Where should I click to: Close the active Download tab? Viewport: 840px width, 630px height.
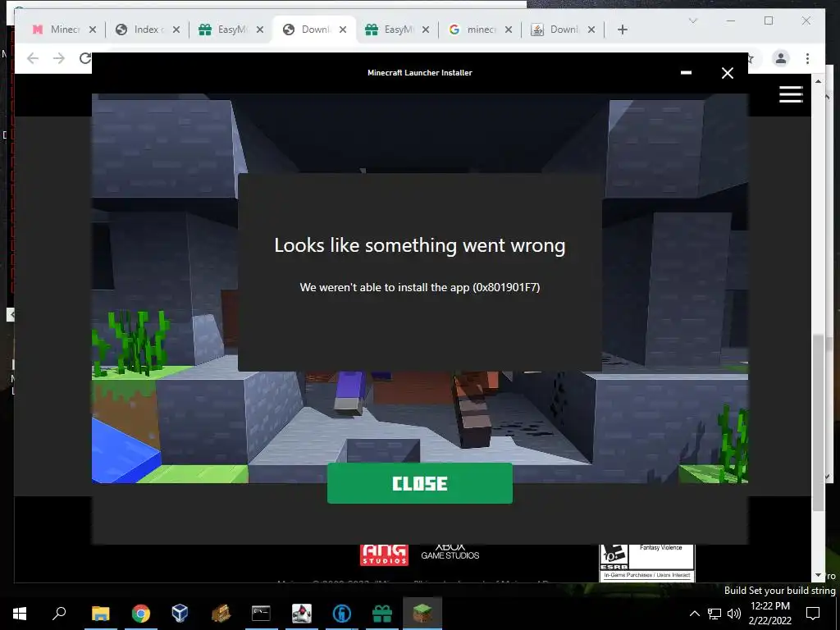click(343, 30)
